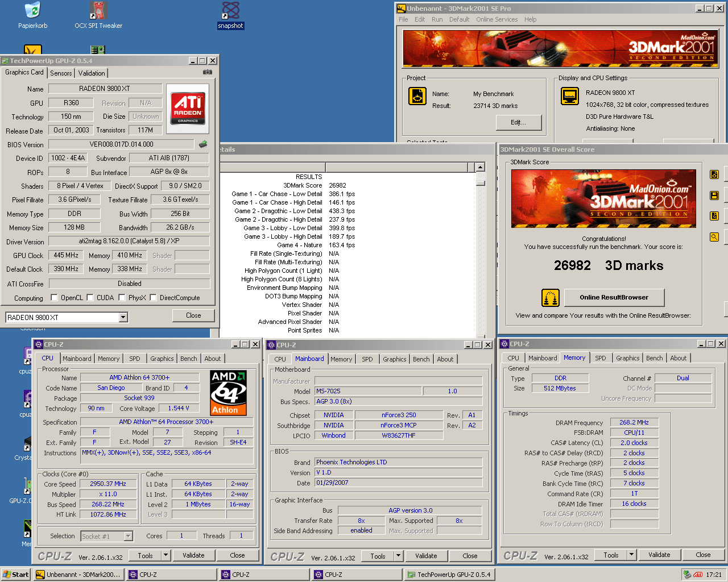Click the magnifying glass icon in Overall Score window
The height and width of the screenshot is (582, 728).
pyautogui.click(x=714, y=237)
